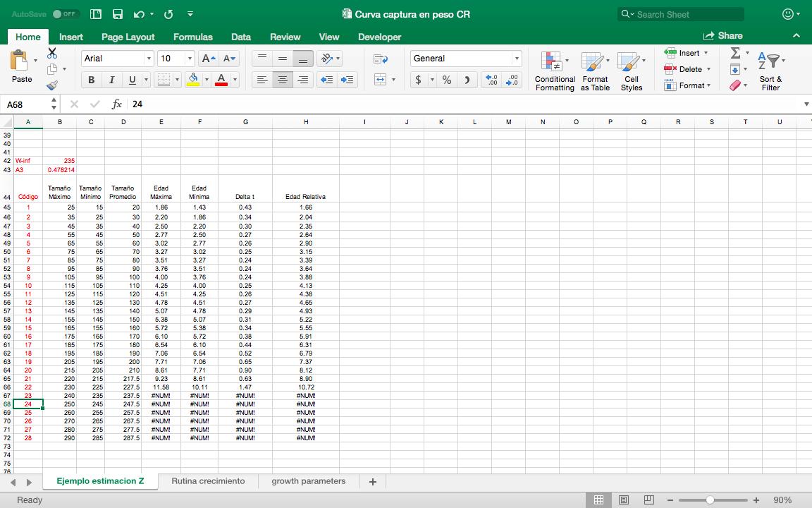Screen dimensions: 812x508
Task: Align text right
Action: (303, 79)
